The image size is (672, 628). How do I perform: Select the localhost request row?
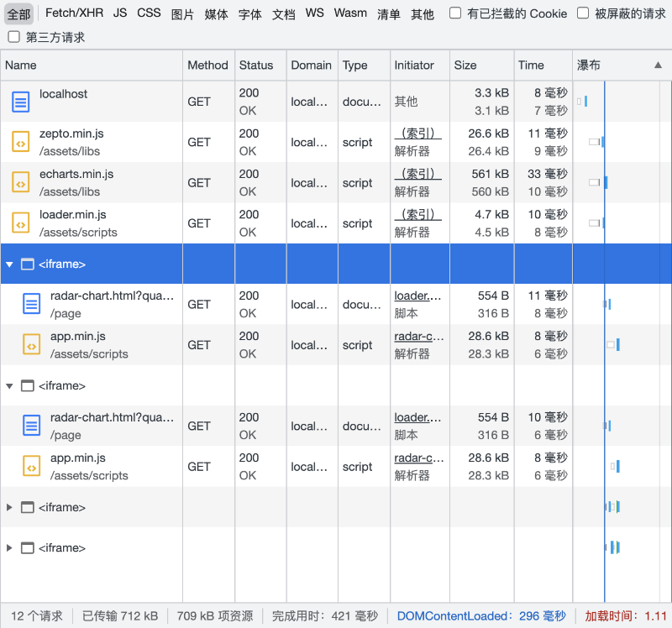click(x=336, y=102)
